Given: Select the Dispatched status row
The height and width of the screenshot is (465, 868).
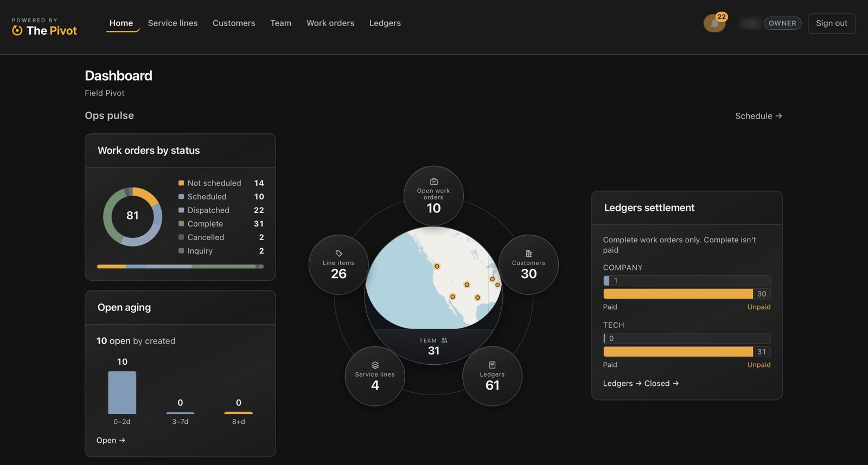Looking at the screenshot, I should coord(221,210).
